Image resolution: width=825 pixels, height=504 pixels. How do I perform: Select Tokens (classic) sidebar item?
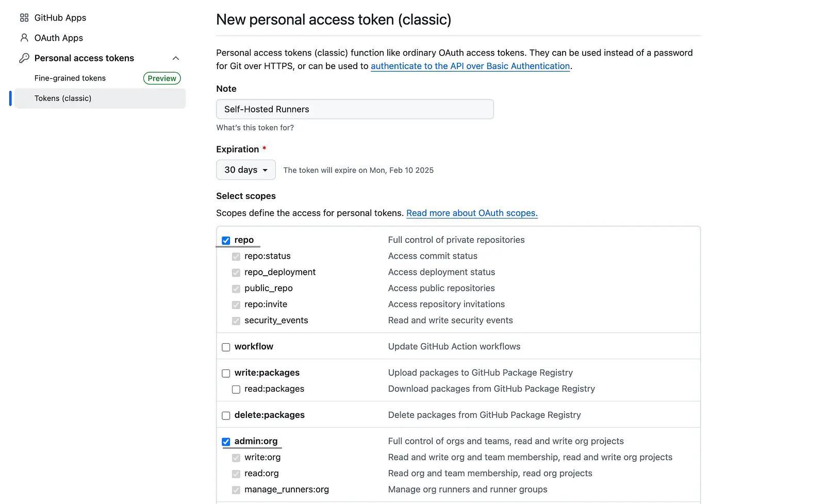[x=100, y=98]
